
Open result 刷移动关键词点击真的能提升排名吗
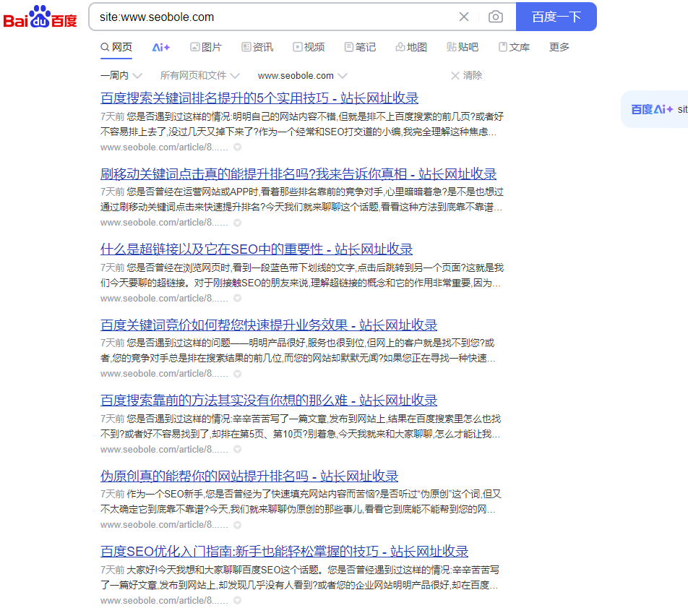[x=298, y=174]
